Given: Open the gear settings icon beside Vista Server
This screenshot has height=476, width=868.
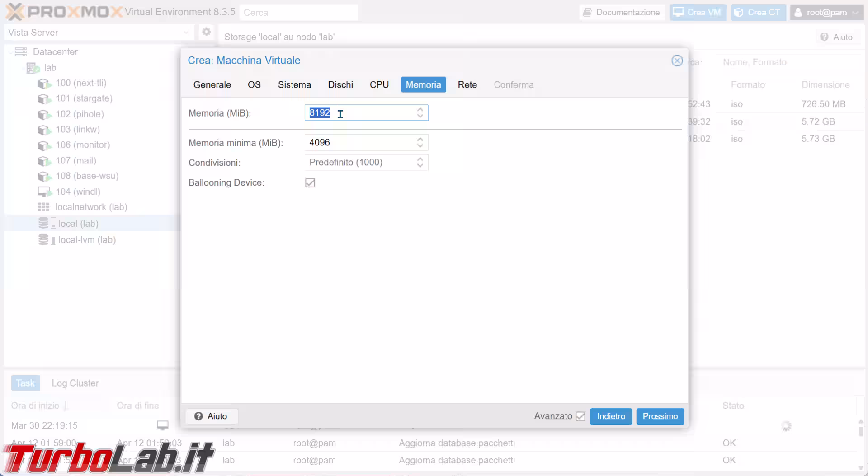Looking at the screenshot, I should 207,32.
